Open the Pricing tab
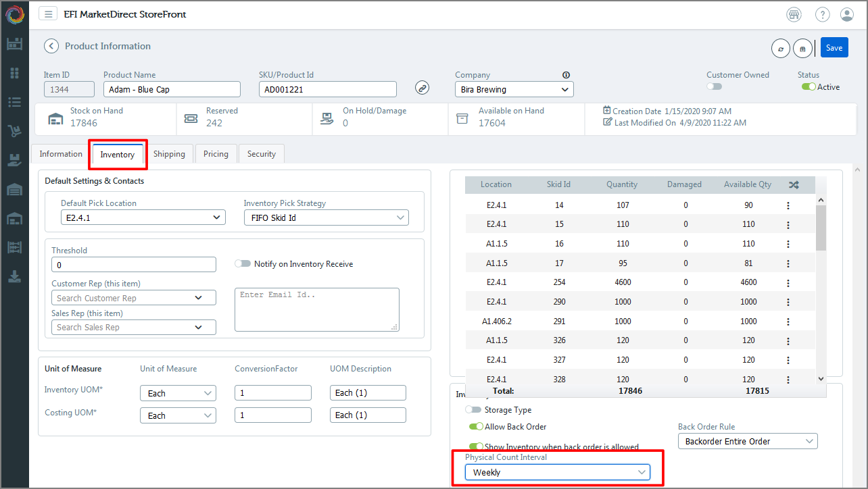 (x=216, y=154)
